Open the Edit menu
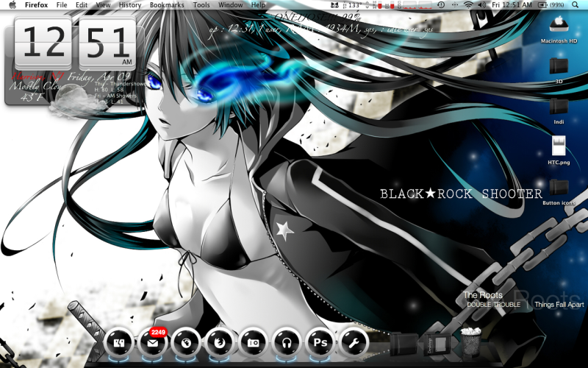The height and width of the screenshot is (368, 588). point(82,5)
